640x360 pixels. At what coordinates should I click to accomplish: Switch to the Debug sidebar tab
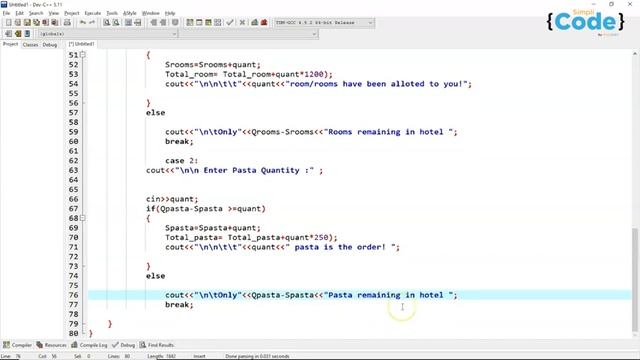[x=50, y=44]
